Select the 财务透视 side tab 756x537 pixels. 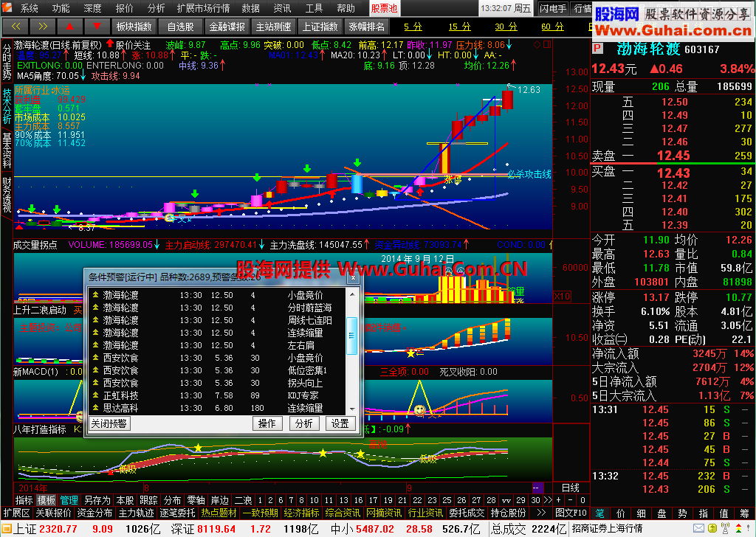7,195
